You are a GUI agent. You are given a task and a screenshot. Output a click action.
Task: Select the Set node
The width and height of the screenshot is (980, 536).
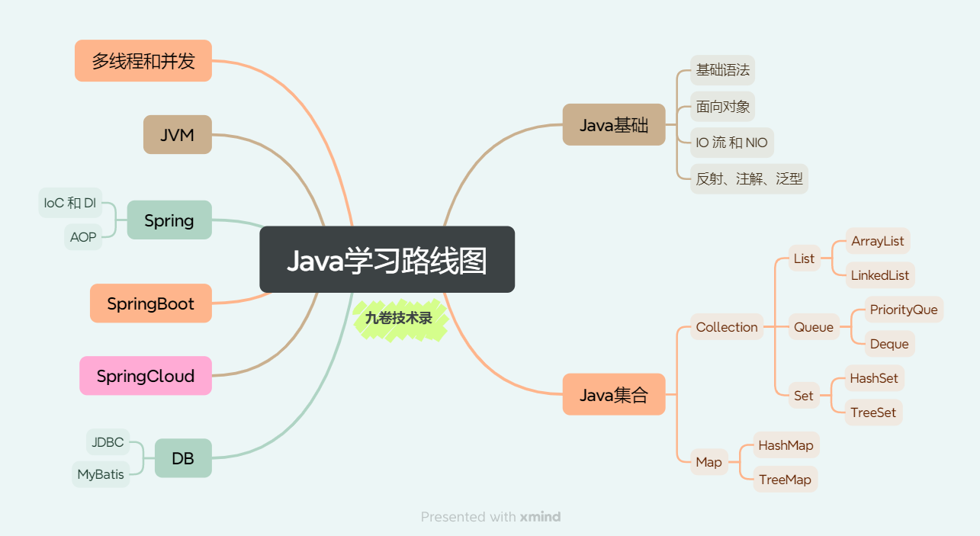click(804, 395)
